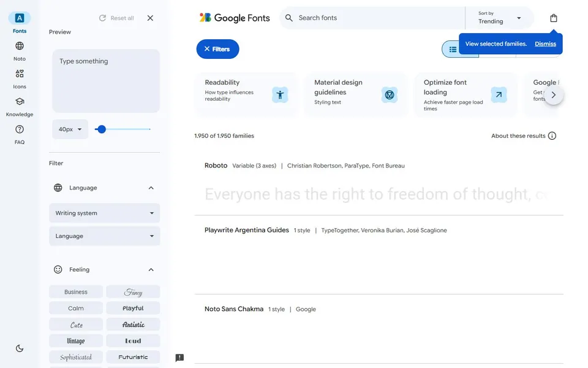
Task: Collapse the Language filter section
Action: 151,188
